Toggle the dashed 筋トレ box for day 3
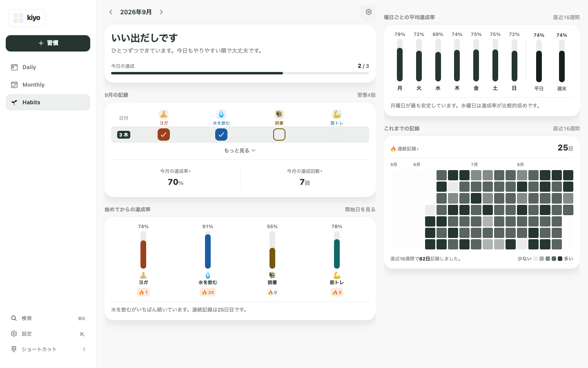The image size is (588, 368). click(x=337, y=135)
